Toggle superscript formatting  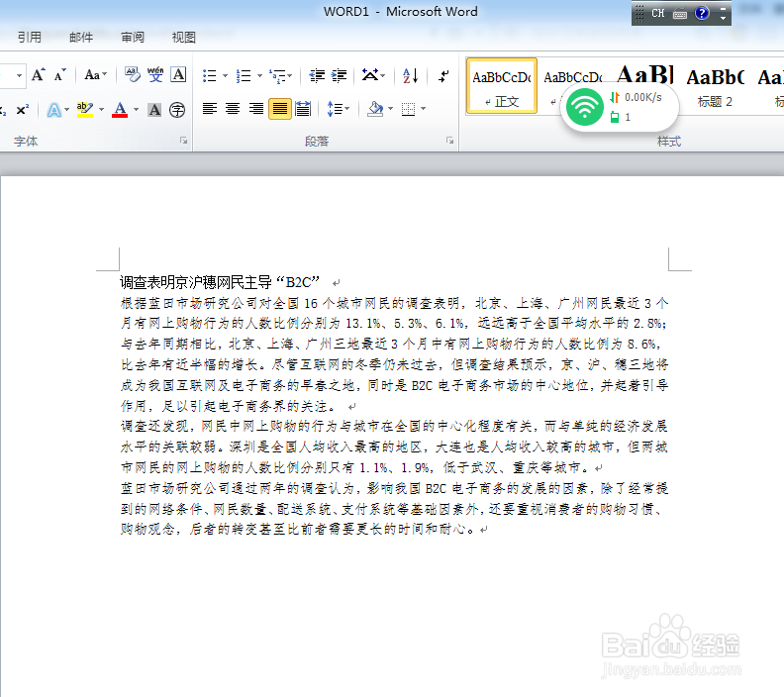coord(23,110)
